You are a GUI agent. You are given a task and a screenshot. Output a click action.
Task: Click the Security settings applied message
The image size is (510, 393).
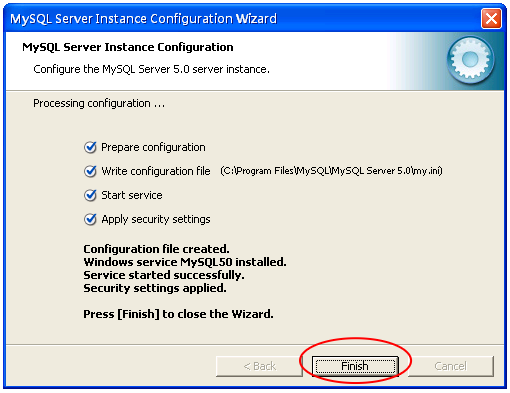pos(155,288)
